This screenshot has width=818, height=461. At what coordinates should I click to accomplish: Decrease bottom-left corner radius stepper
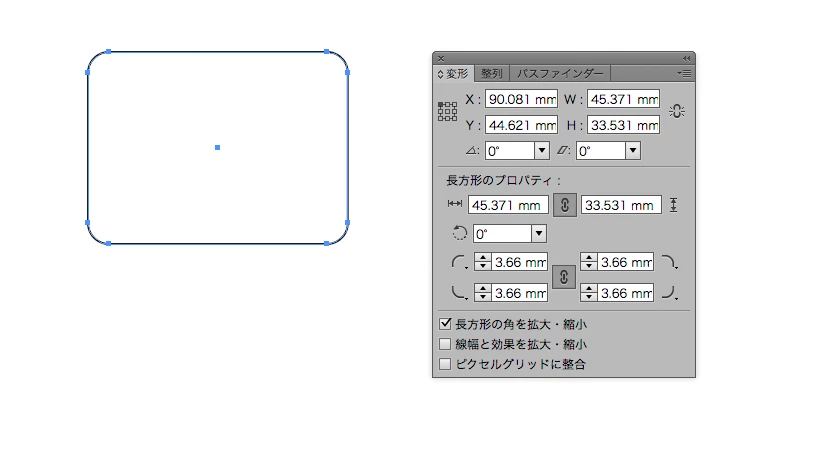pyautogui.click(x=483, y=297)
